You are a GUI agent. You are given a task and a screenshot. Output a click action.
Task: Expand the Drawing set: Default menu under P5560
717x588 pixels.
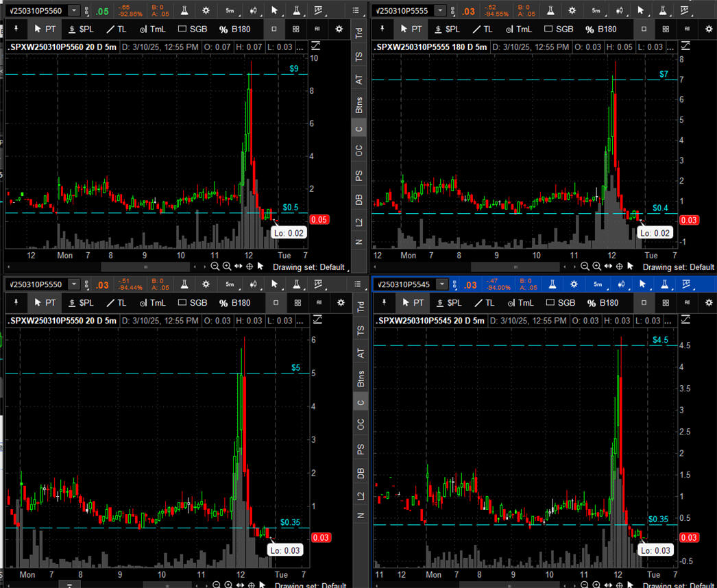coord(308,267)
